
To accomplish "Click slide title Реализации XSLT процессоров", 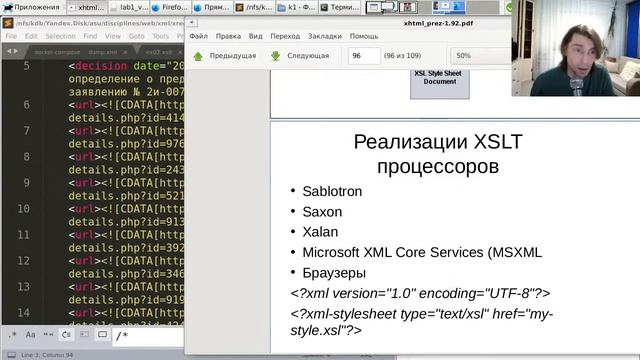I will [438, 154].
